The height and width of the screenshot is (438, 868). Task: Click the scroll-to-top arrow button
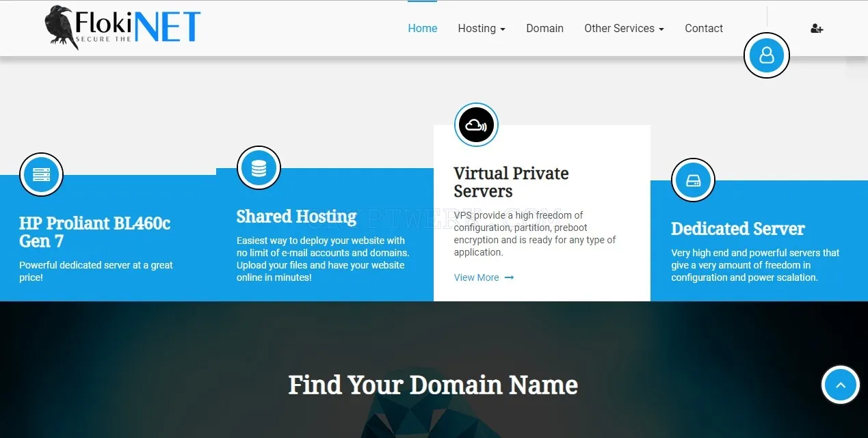(840, 385)
